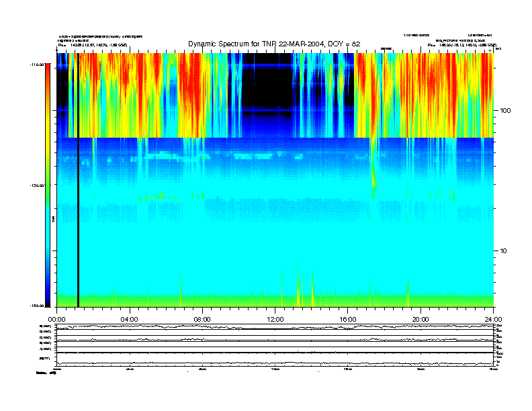Click the bottom trace in the lower line panel
Image resolution: width=532 pixels, height=411 pixels.
click(x=275, y=363)
